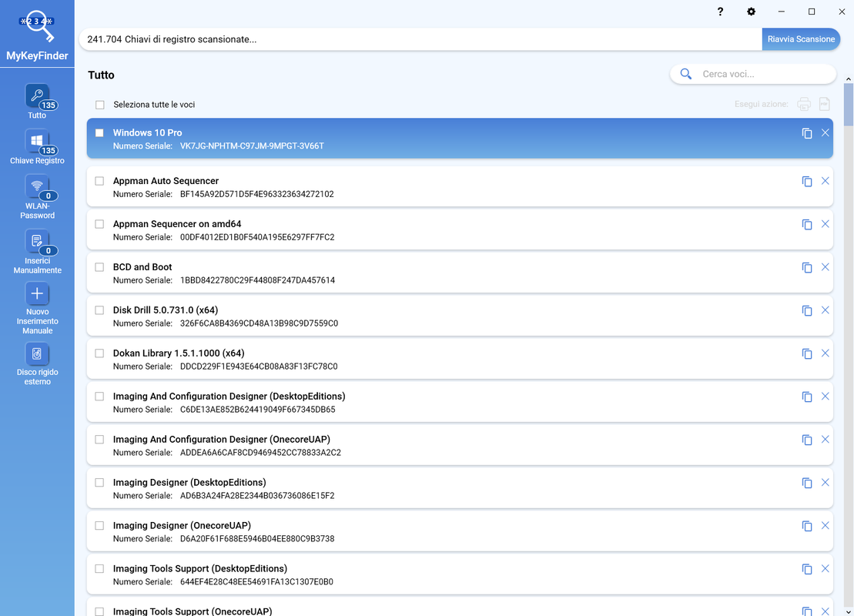Image resolution: width=854 pixels, height=616 pixels.
Task: Tick Seleziona tutte le voci checkbox
Action: tap(99, 105)
